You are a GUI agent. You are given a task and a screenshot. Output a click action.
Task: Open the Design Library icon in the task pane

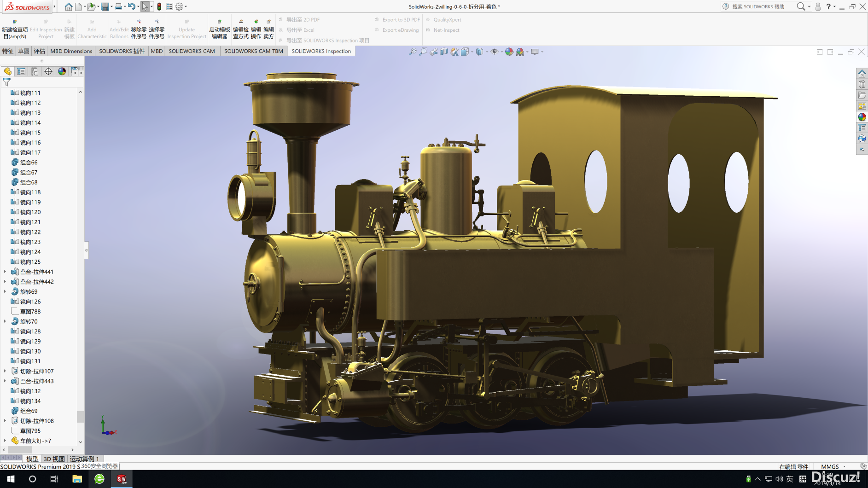[862, 84]
